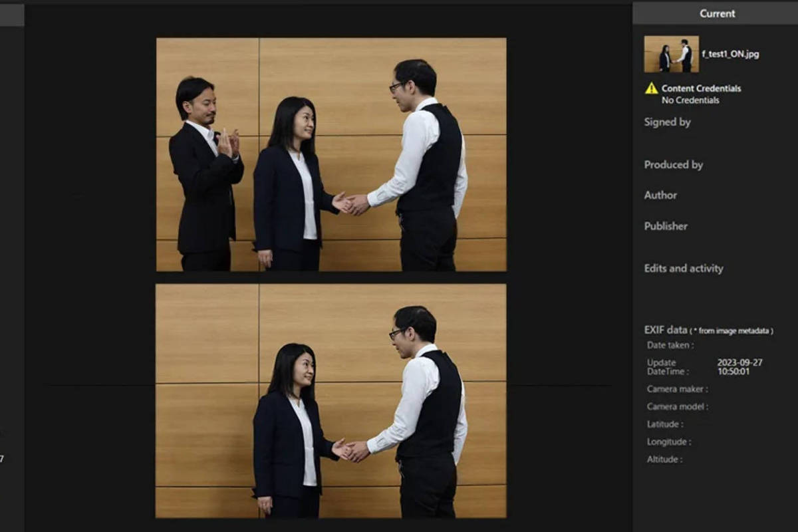Click the Date taken field
798x532 pixels.
[670, 345]
